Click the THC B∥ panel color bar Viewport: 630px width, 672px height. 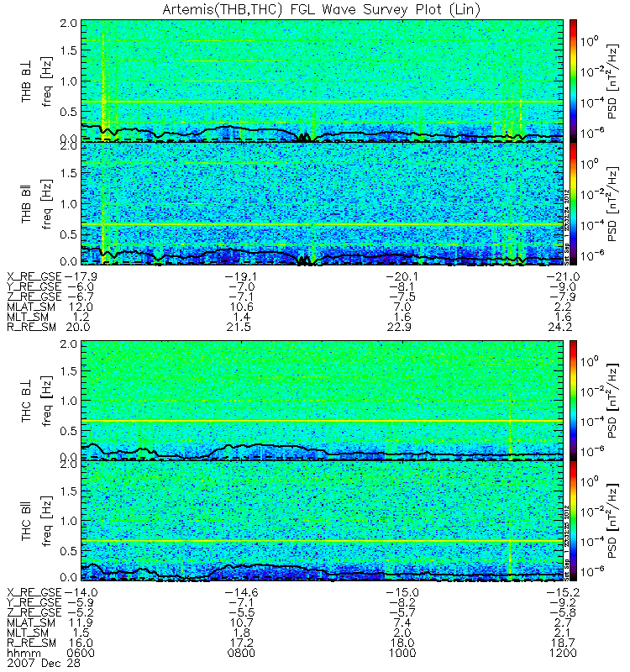573,520
